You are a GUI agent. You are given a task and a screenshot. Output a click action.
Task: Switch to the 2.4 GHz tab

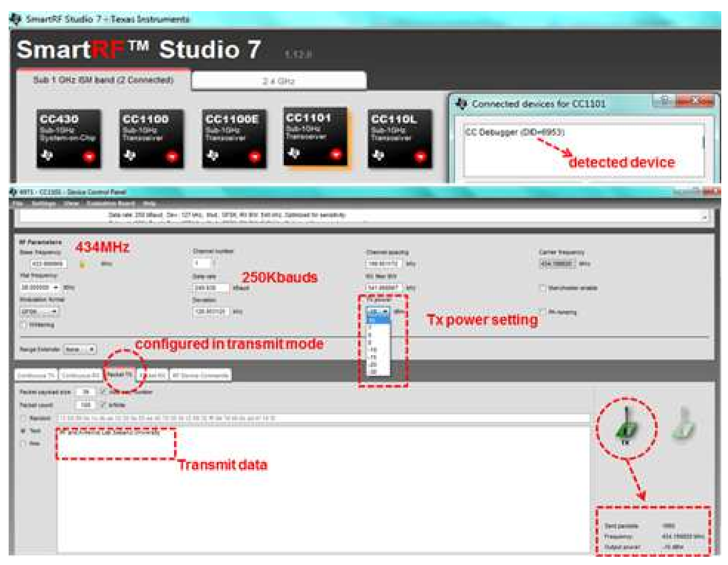279,81
